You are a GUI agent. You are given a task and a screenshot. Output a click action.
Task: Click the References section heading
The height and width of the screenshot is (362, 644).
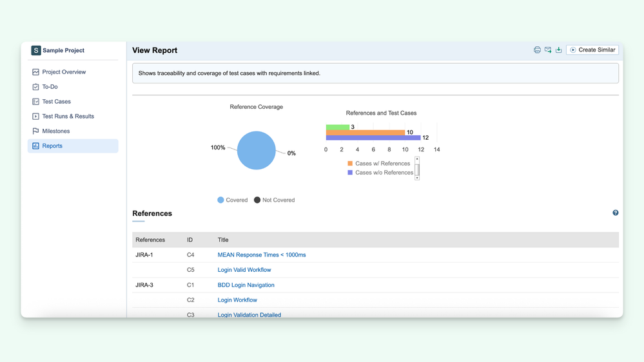(152, 213)
